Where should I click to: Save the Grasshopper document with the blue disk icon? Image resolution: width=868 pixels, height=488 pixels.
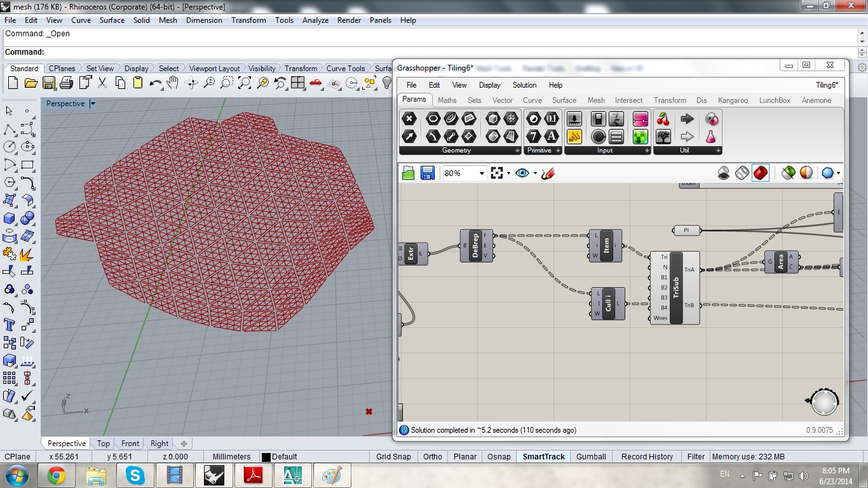[427, 173]
